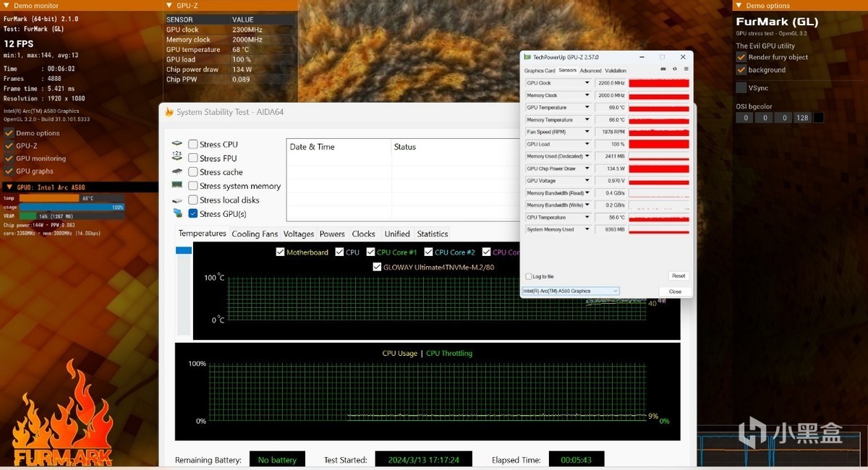Tick the Stress cache checkbox
Viewport: 868px width, 470px height.
click(193, 172)
